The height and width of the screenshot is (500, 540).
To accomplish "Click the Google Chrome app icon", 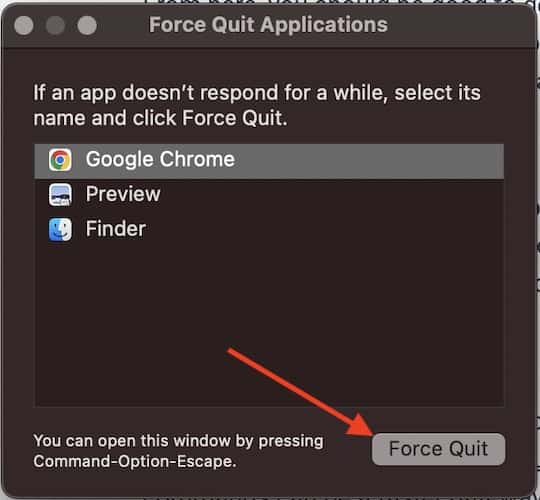I will point(60,160).
